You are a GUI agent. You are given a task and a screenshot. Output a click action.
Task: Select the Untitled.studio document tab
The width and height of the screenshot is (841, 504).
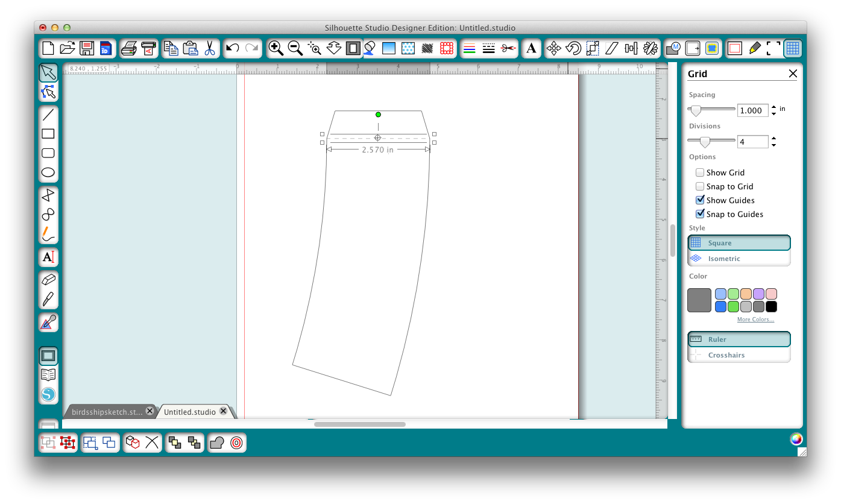tap(189, 412)
